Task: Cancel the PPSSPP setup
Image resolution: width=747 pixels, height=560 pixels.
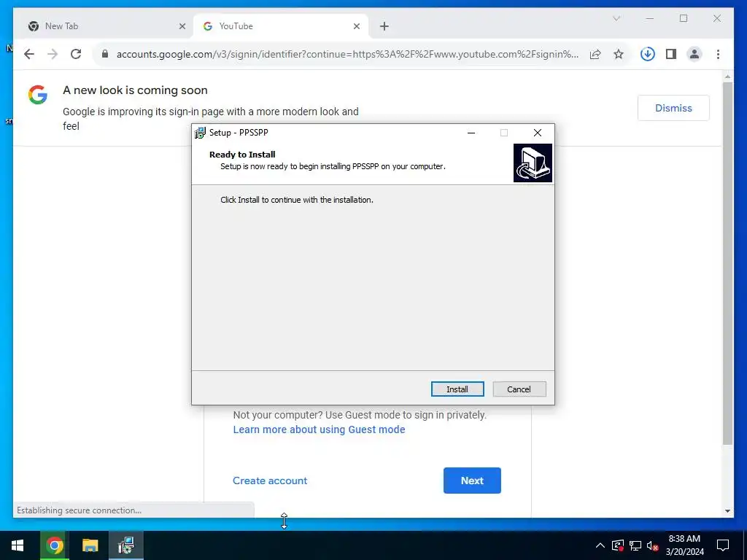Action: [519, 389]
